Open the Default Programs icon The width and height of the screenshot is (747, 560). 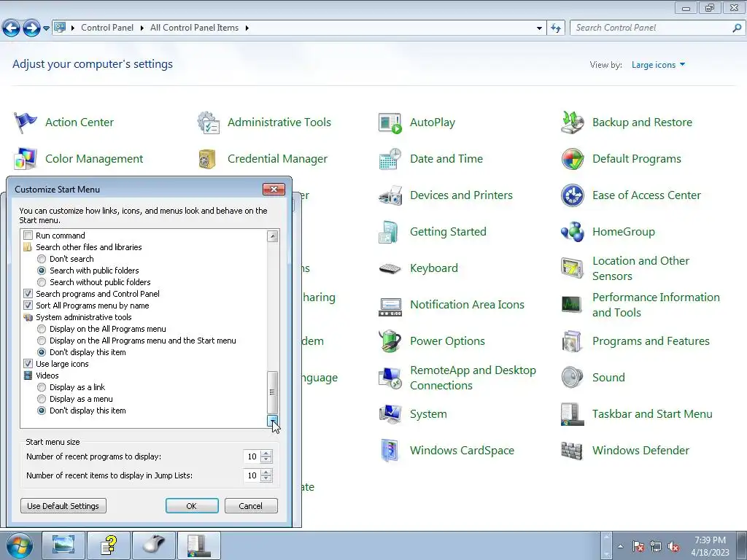point(572,159)
